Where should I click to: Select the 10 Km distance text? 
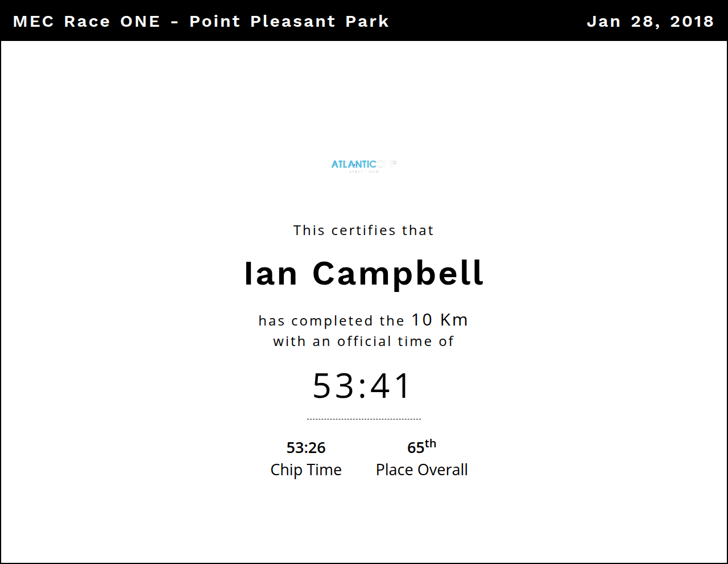(439, 320)
